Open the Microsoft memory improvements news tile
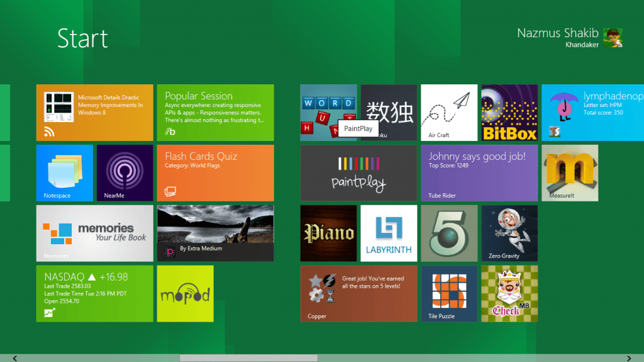Screen dimensions: 644x362 coord(94,113)
